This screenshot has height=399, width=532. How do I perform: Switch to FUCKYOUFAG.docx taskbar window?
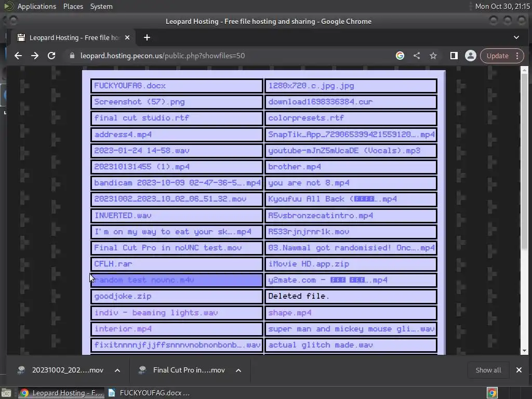click(149, 393)
